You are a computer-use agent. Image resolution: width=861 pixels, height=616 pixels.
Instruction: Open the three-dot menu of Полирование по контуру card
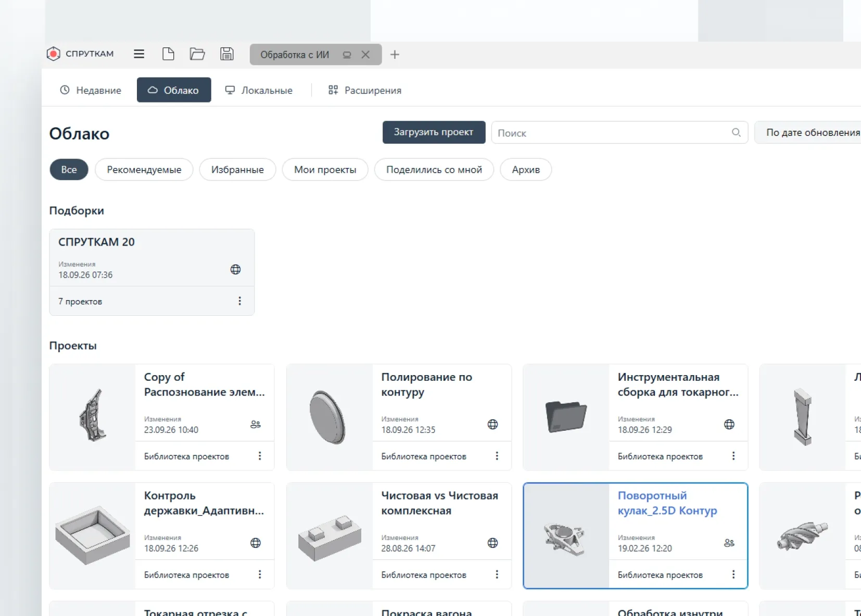pos(497,456)
